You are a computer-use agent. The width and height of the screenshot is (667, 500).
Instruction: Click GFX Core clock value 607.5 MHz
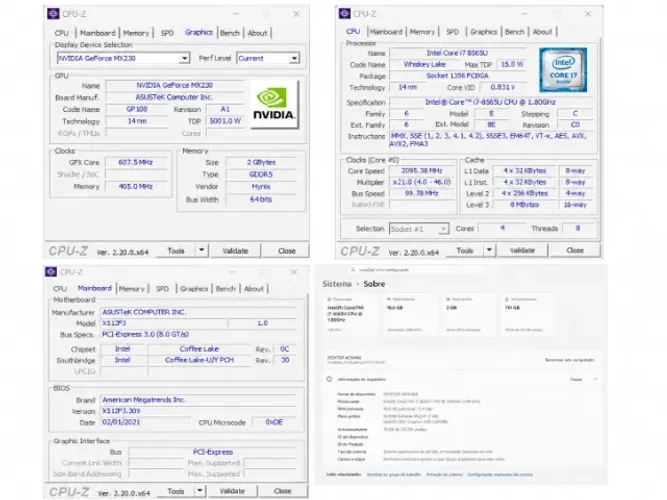pos(136,163)
